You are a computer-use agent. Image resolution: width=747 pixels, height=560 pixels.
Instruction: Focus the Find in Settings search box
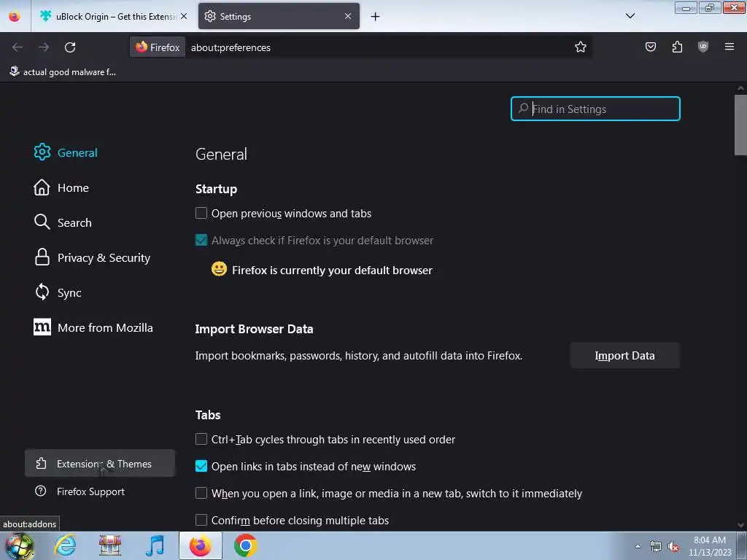(595, 109)
